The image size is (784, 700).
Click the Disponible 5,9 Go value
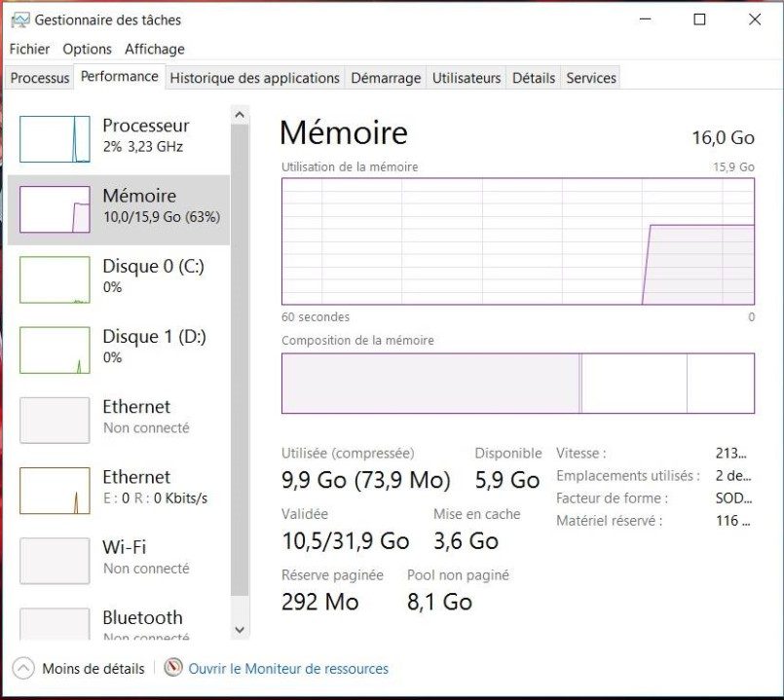pyautogui.click(x=507, y=480)
